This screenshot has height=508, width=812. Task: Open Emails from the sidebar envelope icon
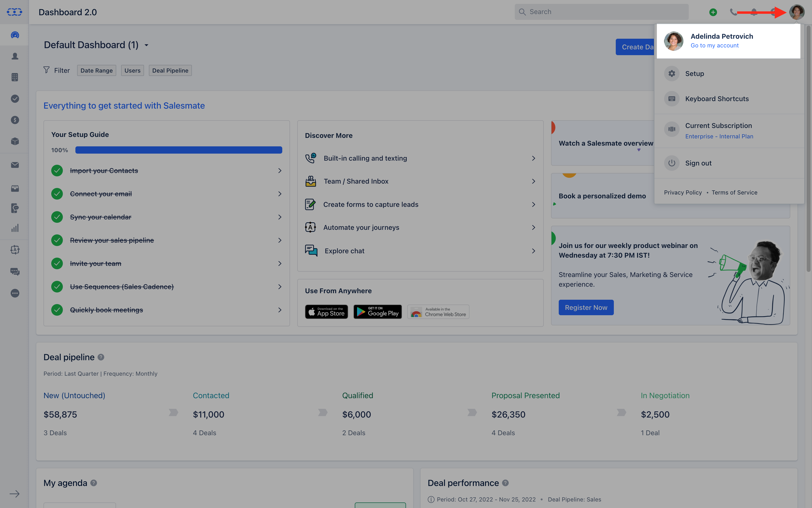pyautogui.click(x=15, y=165)
